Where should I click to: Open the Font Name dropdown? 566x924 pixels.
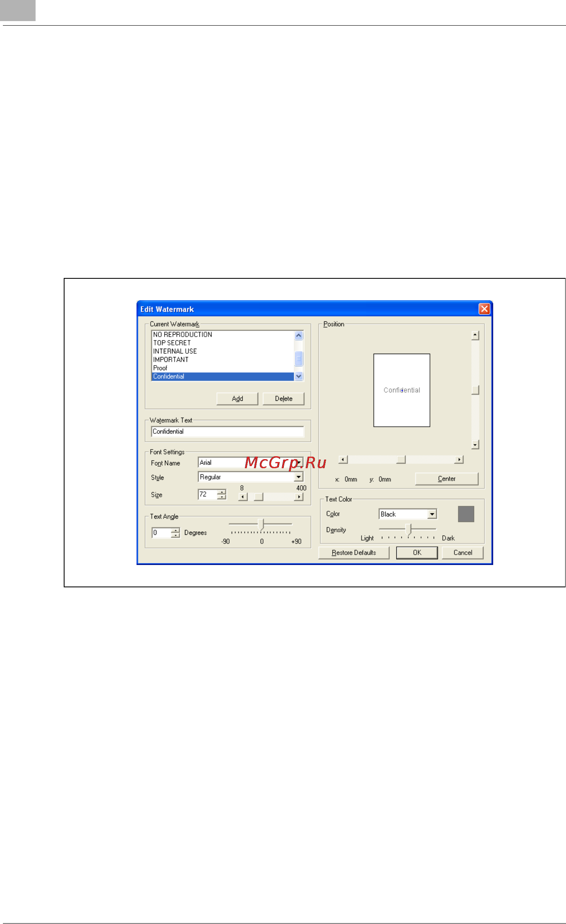click(299, 462)
